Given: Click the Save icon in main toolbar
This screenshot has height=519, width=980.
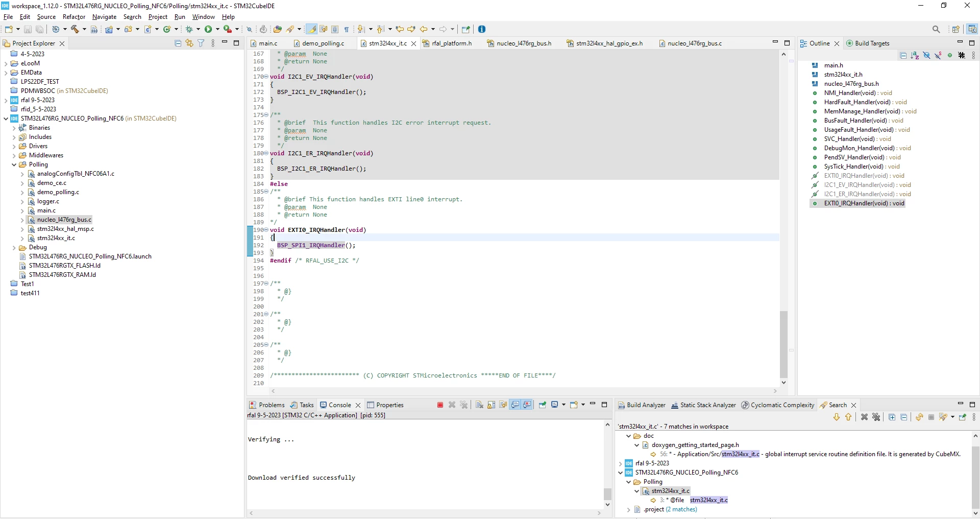Looking at the screenshot, I should coord(28,29).
